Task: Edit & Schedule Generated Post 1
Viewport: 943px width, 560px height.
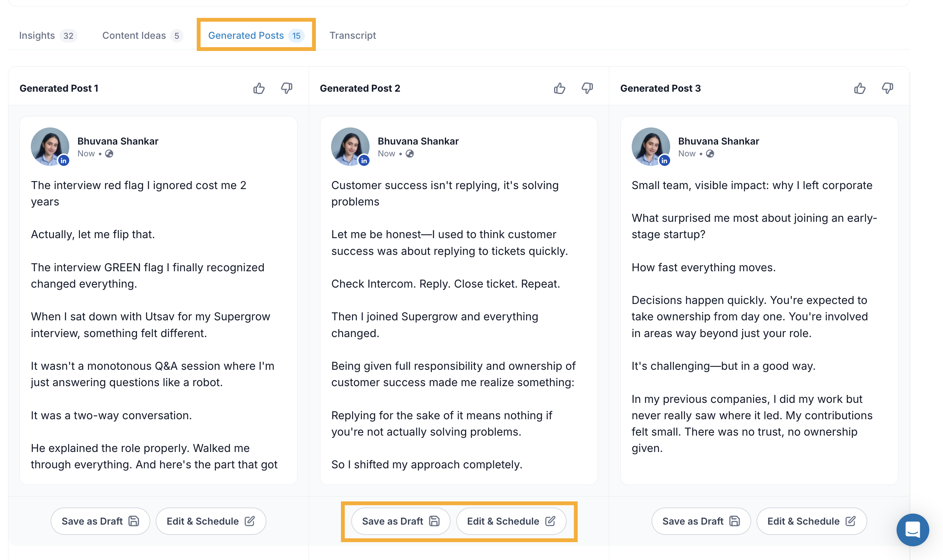Action: click(211, 521)
